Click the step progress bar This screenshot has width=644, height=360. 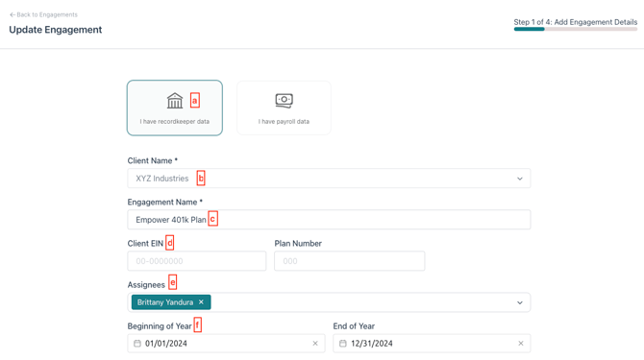point(576,29)
